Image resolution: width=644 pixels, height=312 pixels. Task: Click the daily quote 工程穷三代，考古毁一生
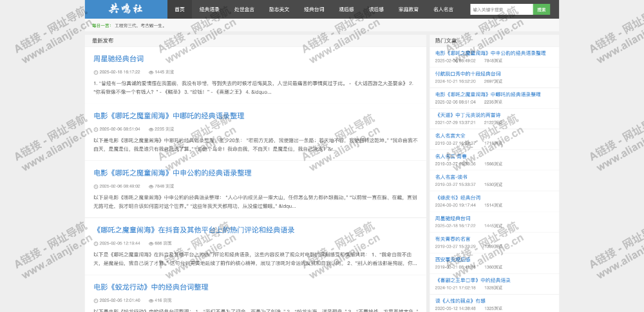click(140, 26)
